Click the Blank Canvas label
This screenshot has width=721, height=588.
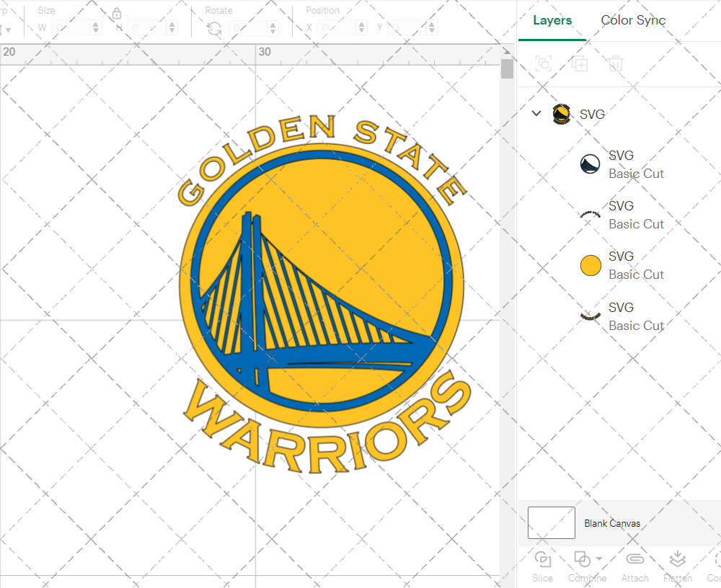(x=612, y=523)
